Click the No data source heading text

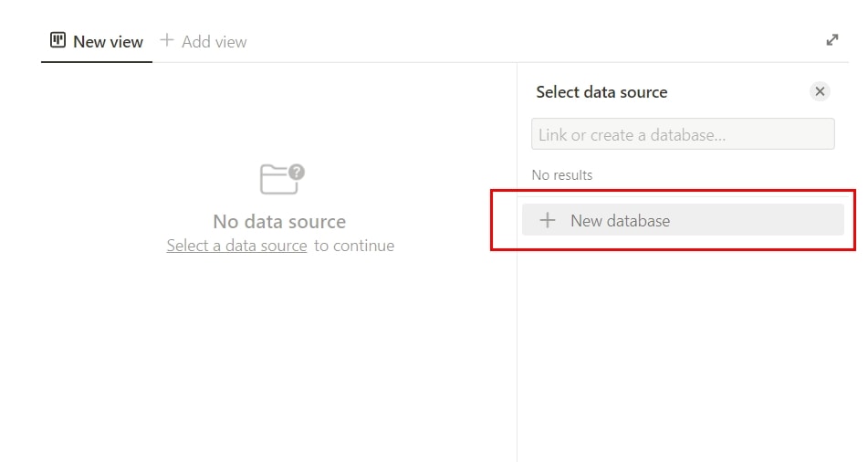pos(279,222)
